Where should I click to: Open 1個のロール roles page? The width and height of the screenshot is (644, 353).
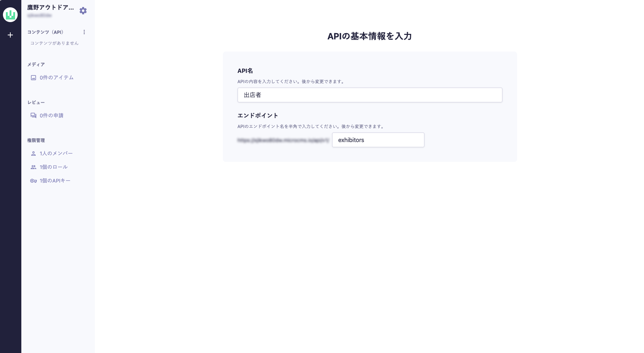coord(54,167)
